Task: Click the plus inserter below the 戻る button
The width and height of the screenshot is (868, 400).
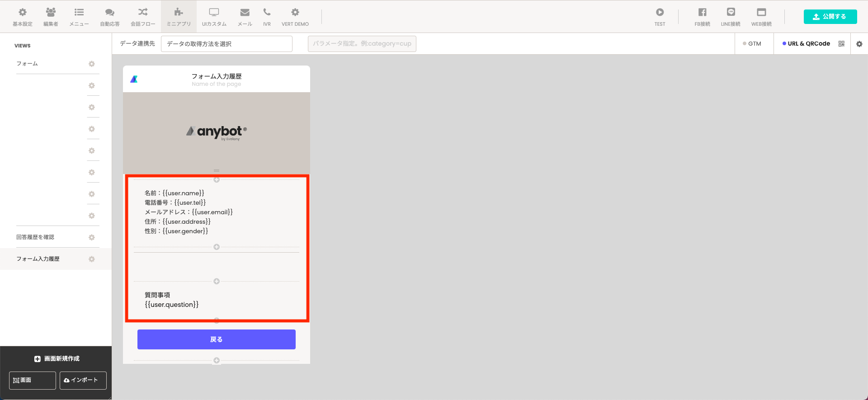Action: [217, 360]
